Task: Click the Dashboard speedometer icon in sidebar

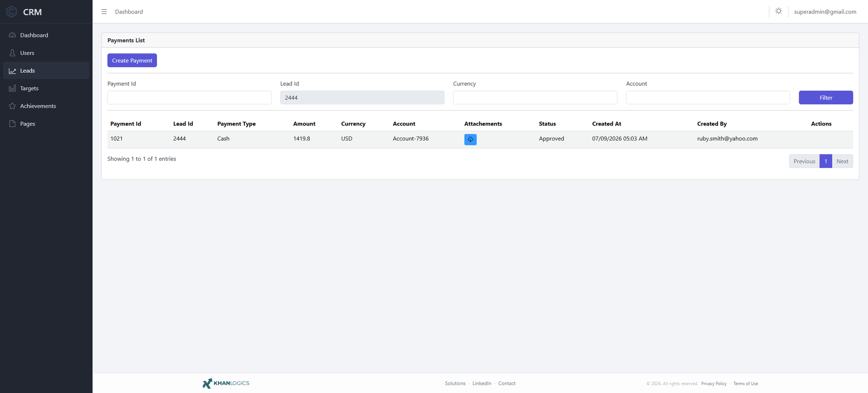Action: coord(12,35)
